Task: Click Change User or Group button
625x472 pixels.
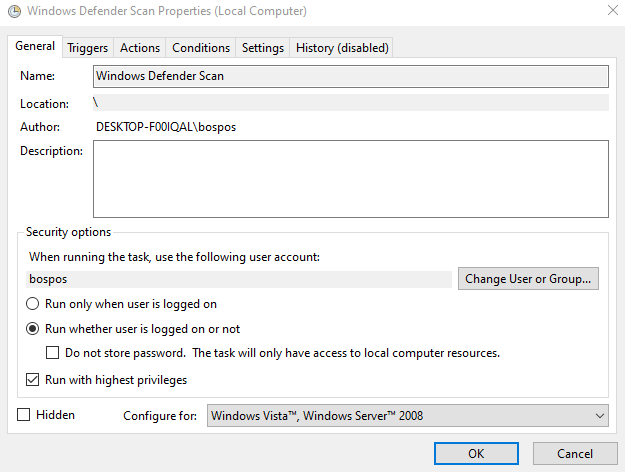Action: pos(528,279)
